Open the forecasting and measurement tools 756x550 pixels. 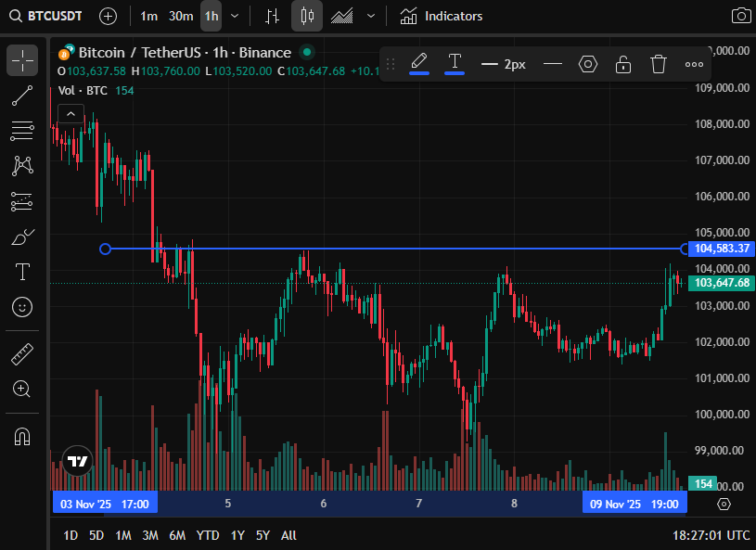click(22, 201)
